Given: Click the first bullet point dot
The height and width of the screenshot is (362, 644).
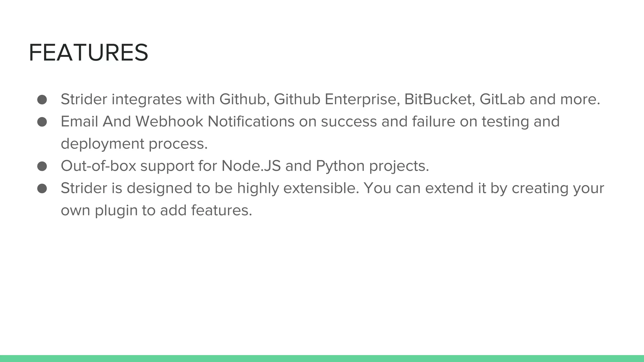Looking at the screenshot, I should [42, 100].
